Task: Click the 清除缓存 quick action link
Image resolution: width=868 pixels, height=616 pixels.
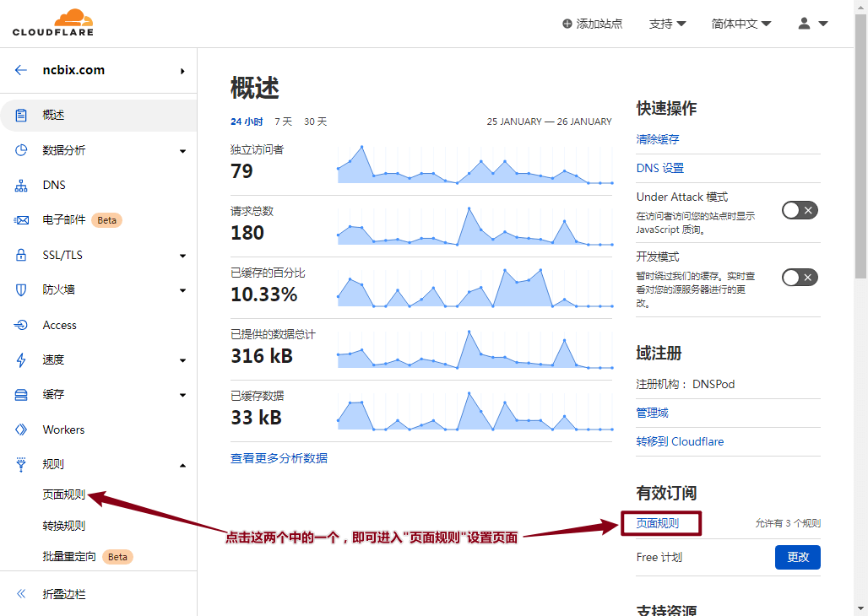Action: click(x=658, y=139)
